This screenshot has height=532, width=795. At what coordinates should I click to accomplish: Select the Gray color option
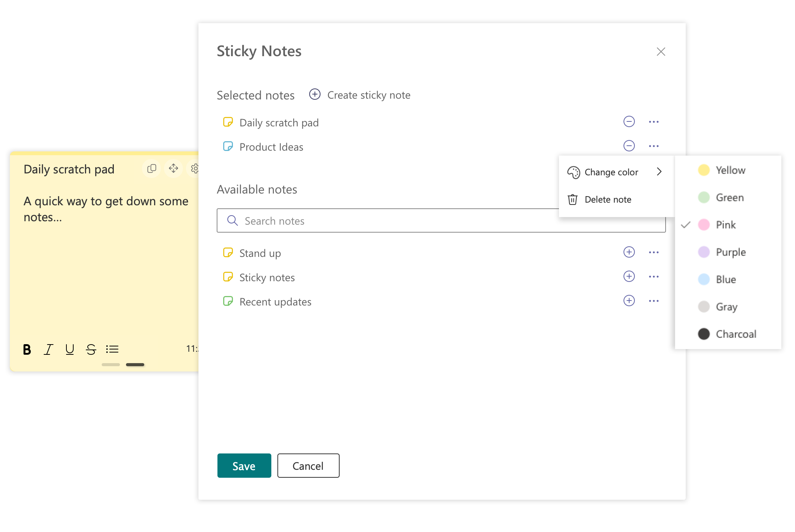pyautogui.click(x=728, y=307)
